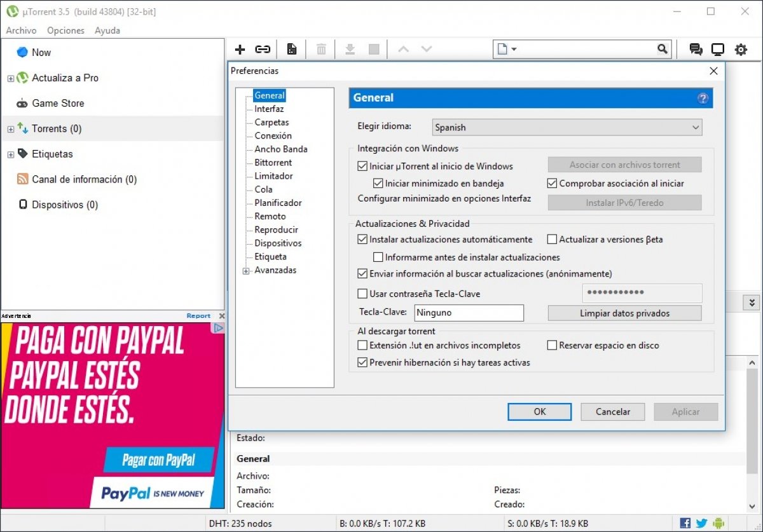This screenshot has height=532, width=763.
Task: Expand the Avanzadas preferences node
Action: click(x=246, y=271)
